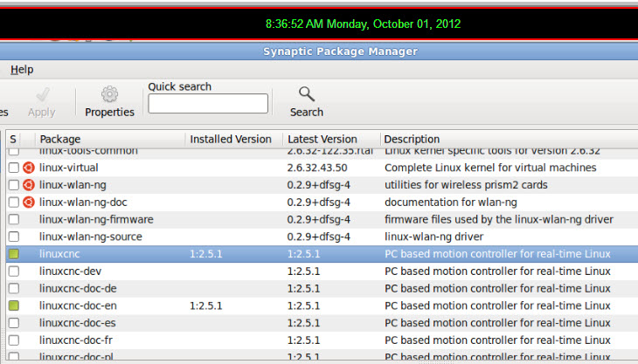Toggle the linux-virtual status checkbox
This screenshot has height=364, width=638.
[x=14, y=168]
